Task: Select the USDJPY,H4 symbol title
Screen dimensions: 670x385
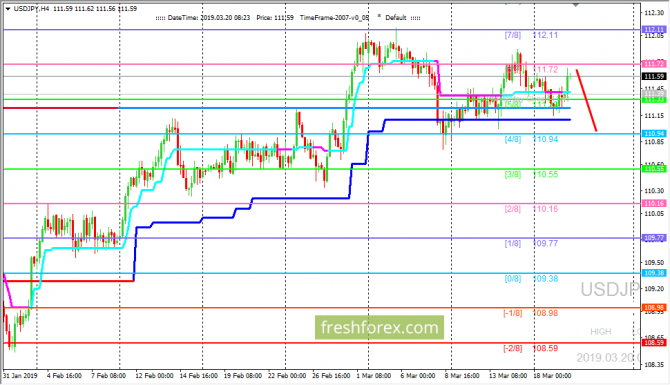Action: (31, 9)
